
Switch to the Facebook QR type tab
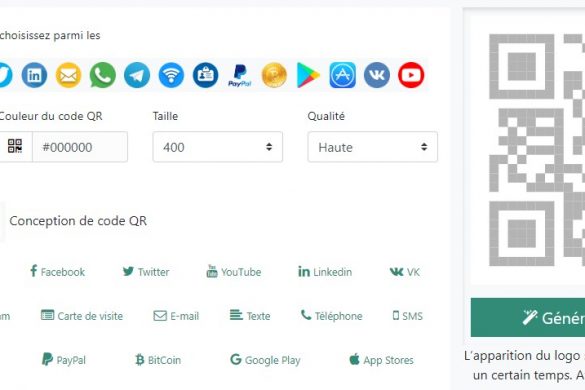tap(57, 272)
